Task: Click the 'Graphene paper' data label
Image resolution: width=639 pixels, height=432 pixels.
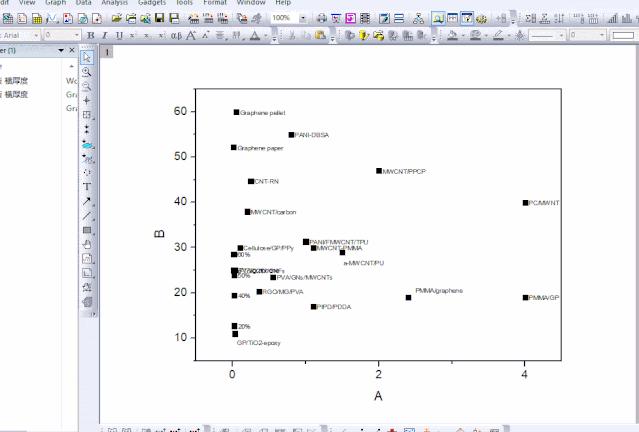Action: [260, 148]
